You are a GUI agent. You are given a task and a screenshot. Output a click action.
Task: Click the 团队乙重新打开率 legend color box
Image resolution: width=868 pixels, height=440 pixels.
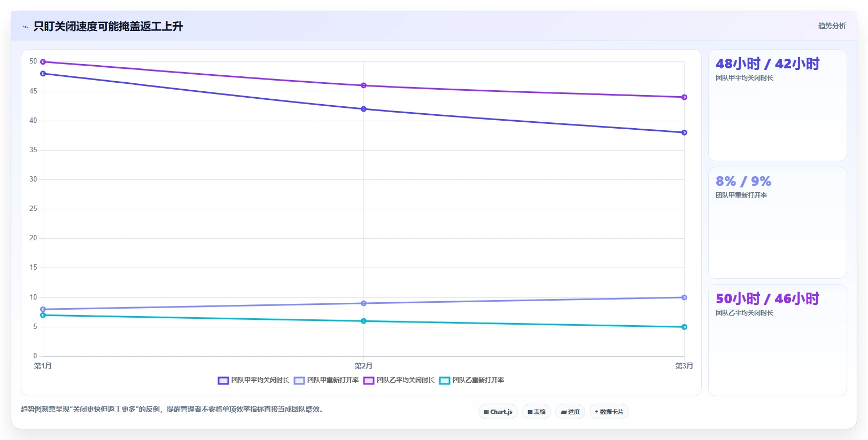(445, 381)
